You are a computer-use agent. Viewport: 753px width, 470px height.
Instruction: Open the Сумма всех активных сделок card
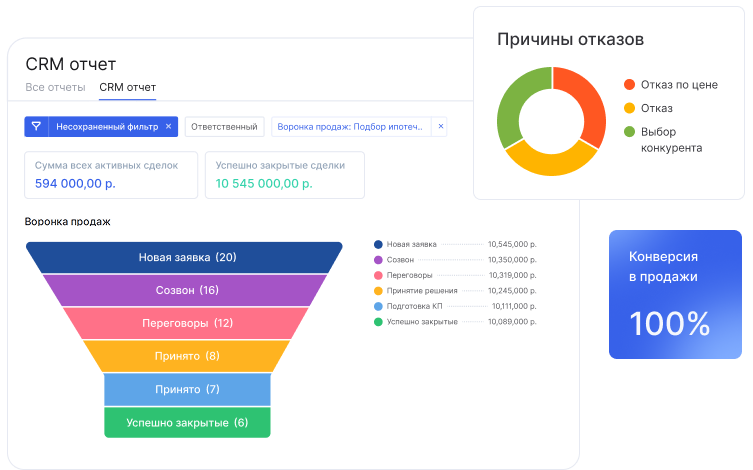(110, 175)
